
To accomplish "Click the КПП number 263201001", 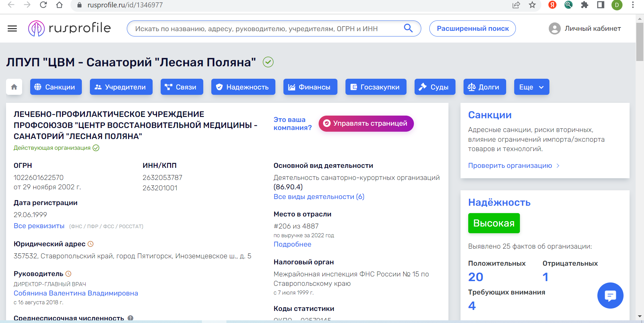I will click(x=160, y=188).
